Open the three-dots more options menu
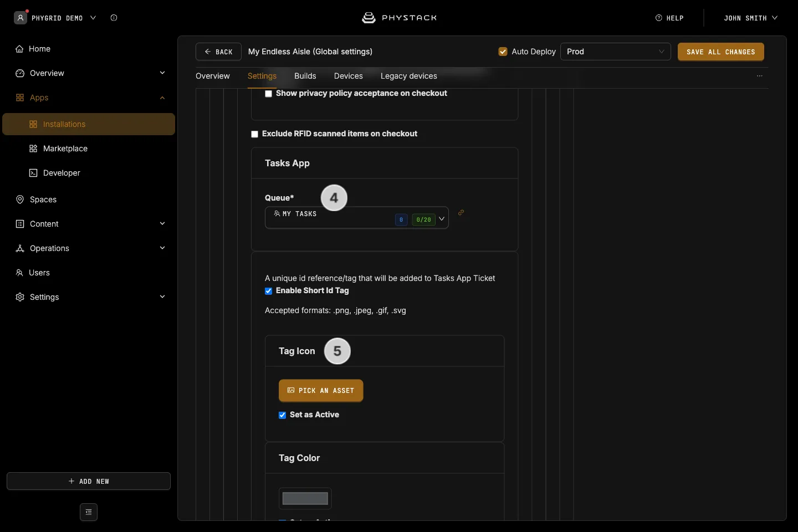Screen dimensions: 798x532 [760, 76]
